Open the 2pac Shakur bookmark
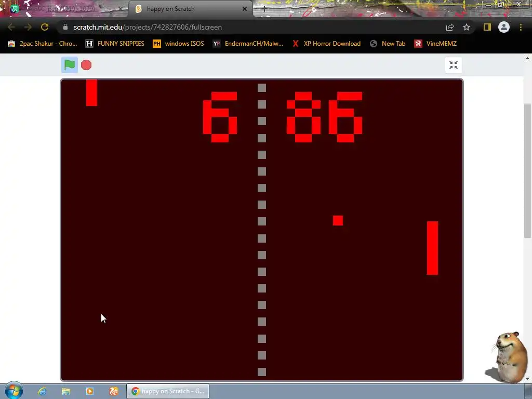The width and height of the screenshot is (532, 399). tap(43, 44)
